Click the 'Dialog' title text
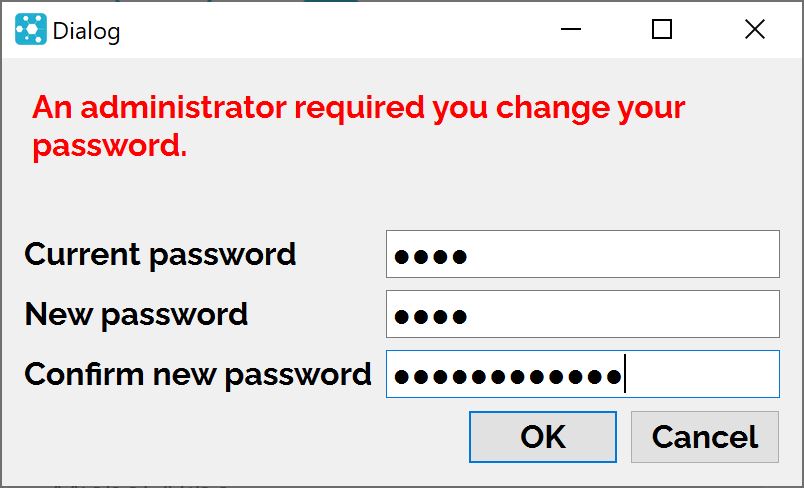The width and height of the screenshot is (804, 488). [87, 31]
